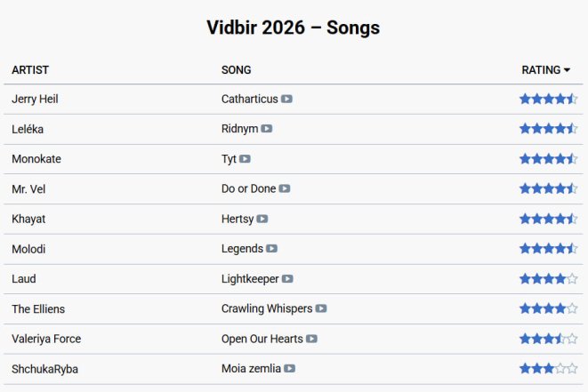Play the Moia zemlia video icon
Image resolution: width=588 pixels, height=392 pixels.
pyautogui.click(x=290, y=369)
